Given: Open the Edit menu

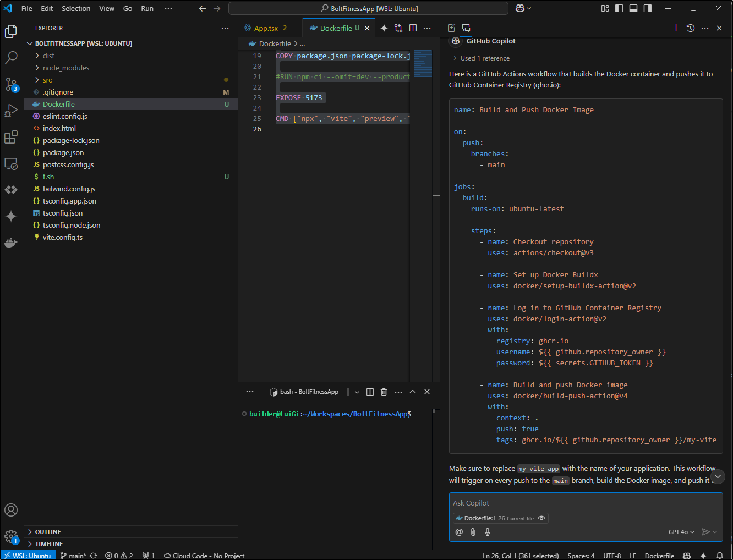Looking at the screenshot, I should [47, 8].
